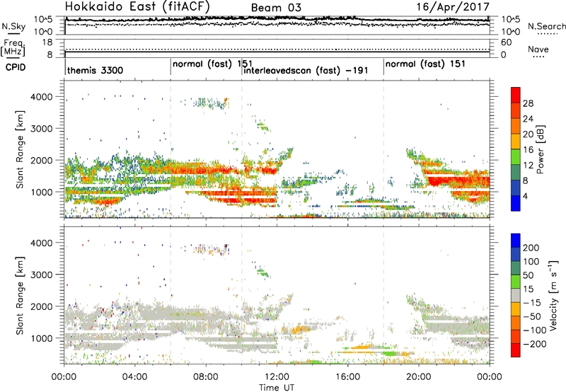This screenshot has width=566, height=392.
Task: Click the power echo cluster near 4000 km at 08:00
Action: coord(211,103)
